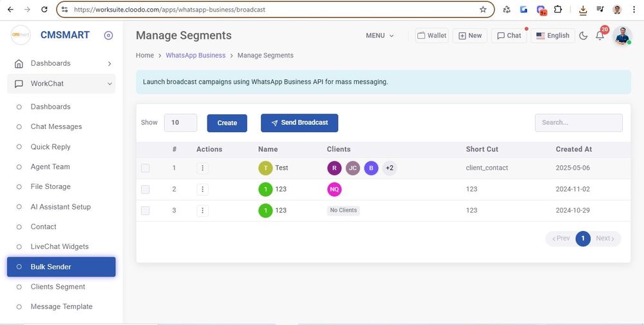Click the Send Broadcast button
This screenshot has height=325, width=644.
tap(299, 123)
